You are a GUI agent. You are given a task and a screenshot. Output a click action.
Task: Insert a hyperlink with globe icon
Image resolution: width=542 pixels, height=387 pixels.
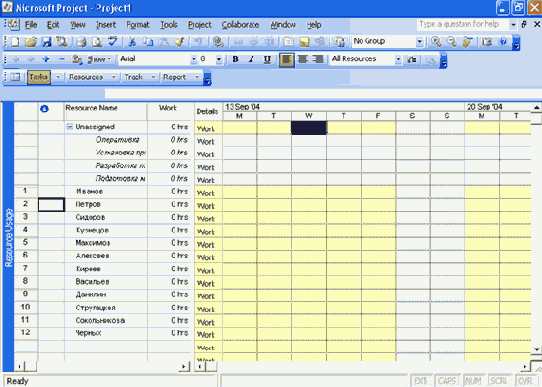(x=218, y=42)
